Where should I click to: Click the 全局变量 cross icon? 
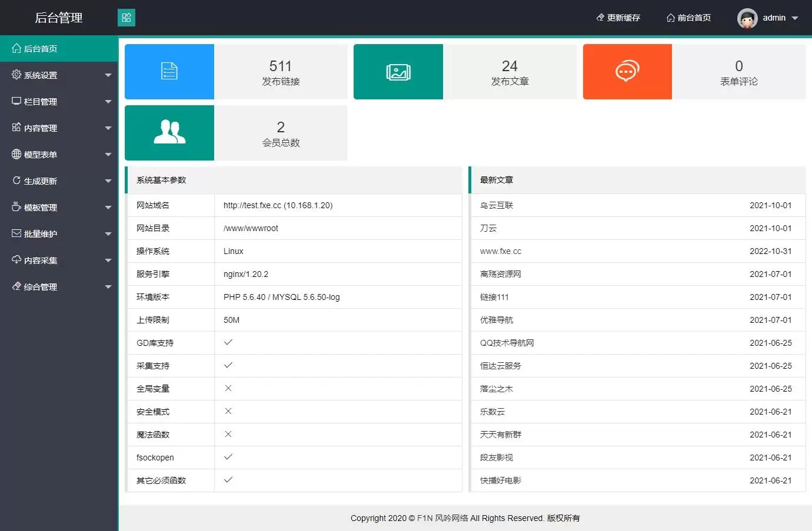(228, 388)
